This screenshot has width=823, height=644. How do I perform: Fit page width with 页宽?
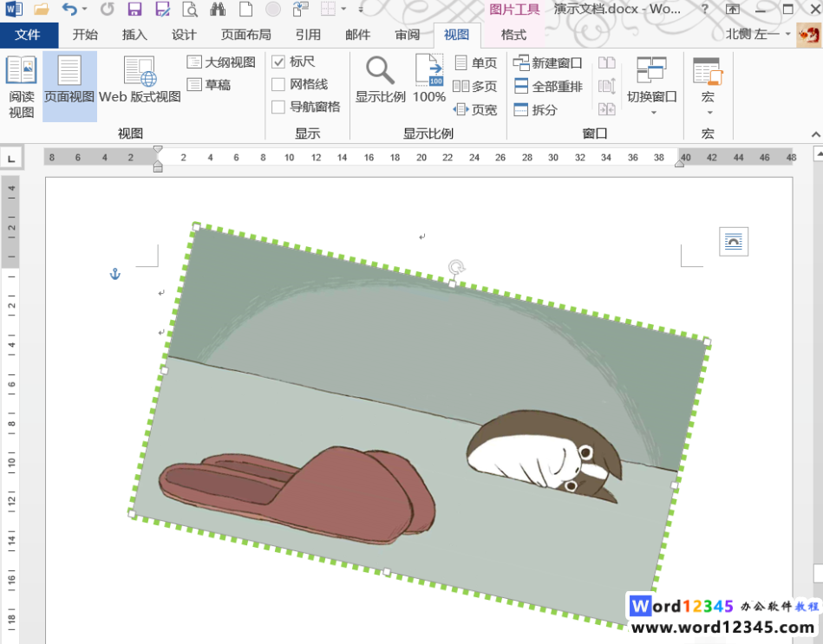475,109
